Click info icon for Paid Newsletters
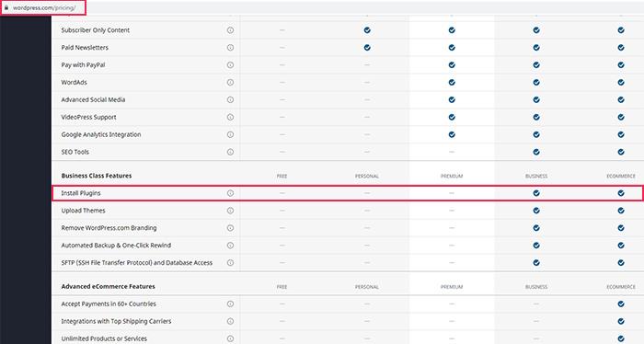This screenshot has height=344, width=644. pos(230,48)
